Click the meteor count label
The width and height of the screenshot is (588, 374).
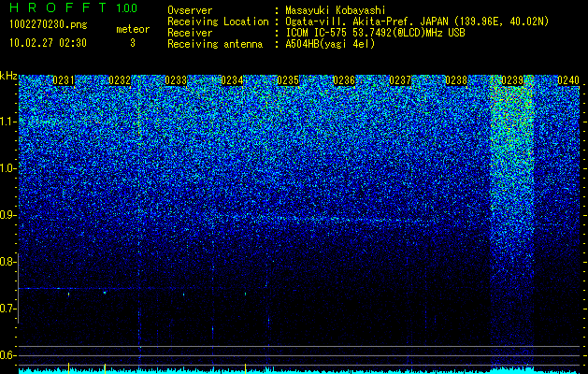pos(133,29)
